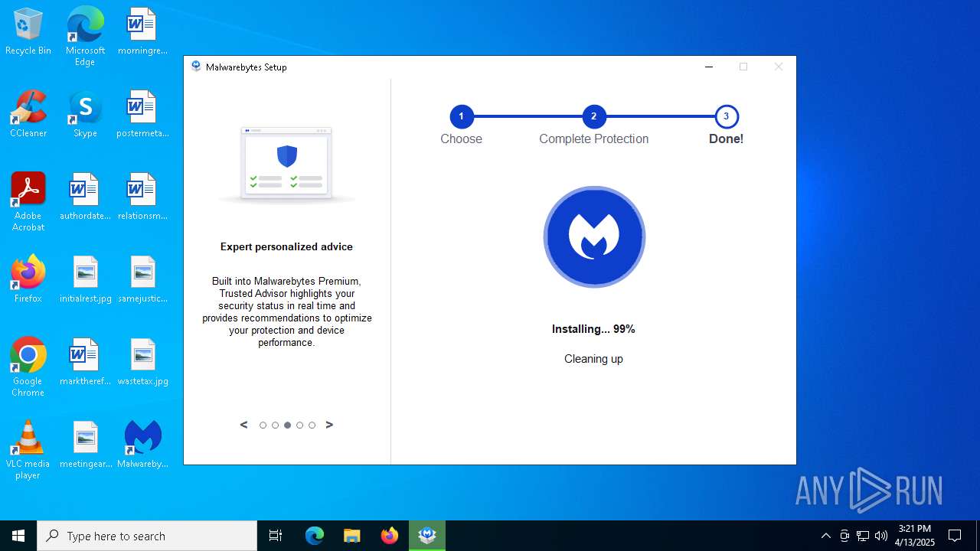
Task: Click the 'Expert personalized advice' heading
Action: pos(286,246)
